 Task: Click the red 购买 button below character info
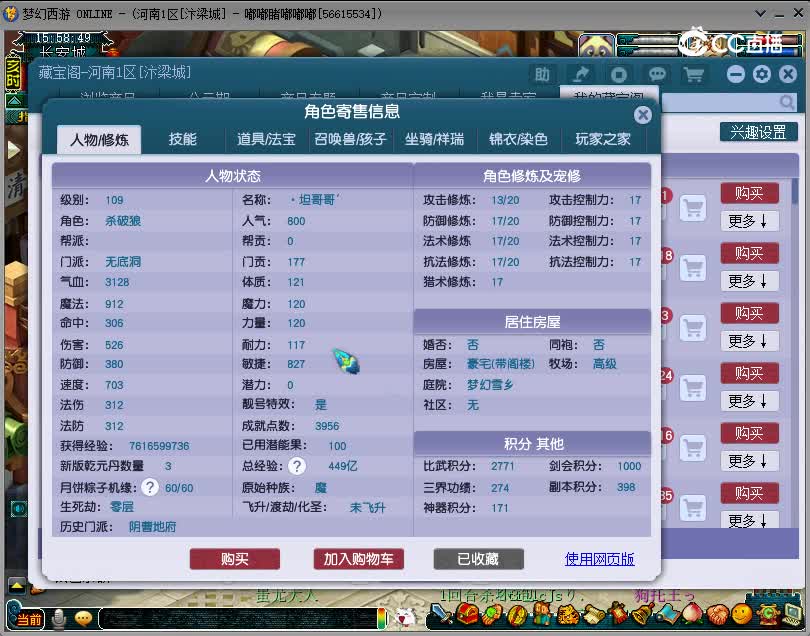(235, 559)
